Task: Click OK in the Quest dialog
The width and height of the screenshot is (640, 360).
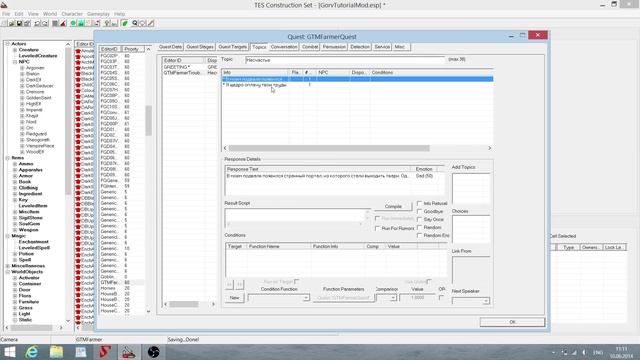Action: pyautogui.click(x=512, y=322)
